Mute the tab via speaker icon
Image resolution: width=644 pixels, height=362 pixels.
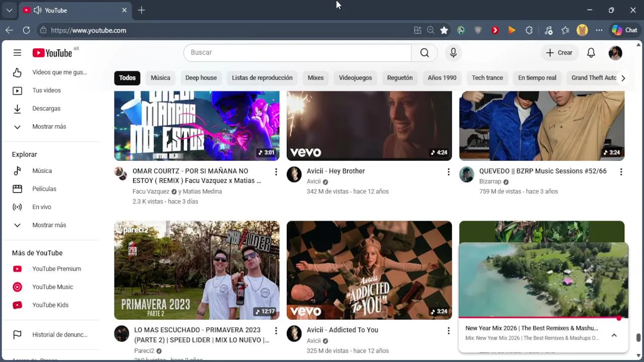[x=37, y=10]
